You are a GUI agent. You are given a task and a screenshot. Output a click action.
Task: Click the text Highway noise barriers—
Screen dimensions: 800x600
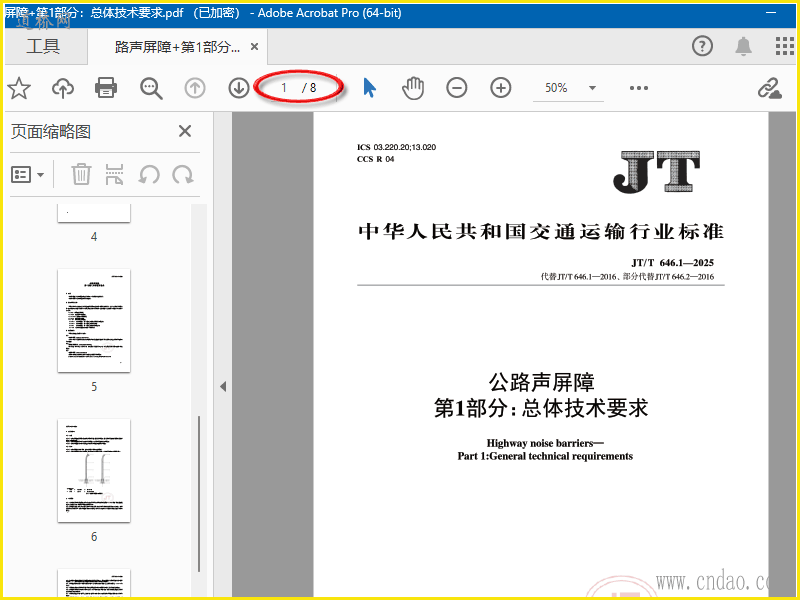point(545,443)
